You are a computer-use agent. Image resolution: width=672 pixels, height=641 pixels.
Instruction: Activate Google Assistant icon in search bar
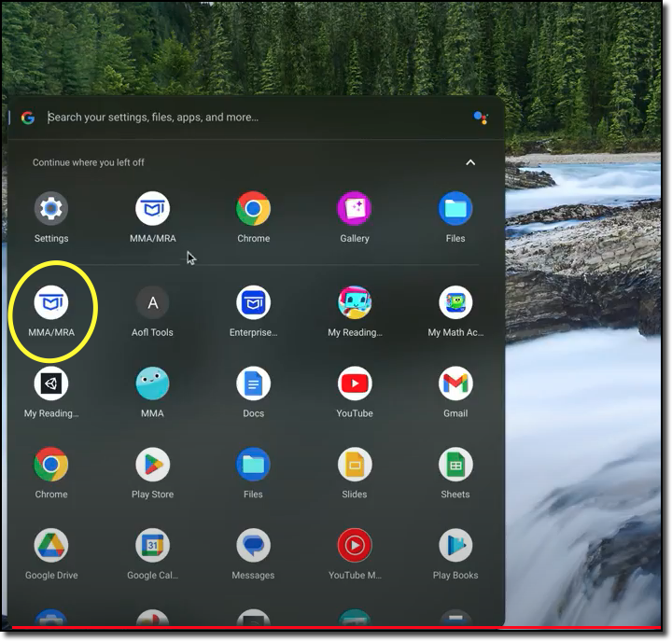481,118
